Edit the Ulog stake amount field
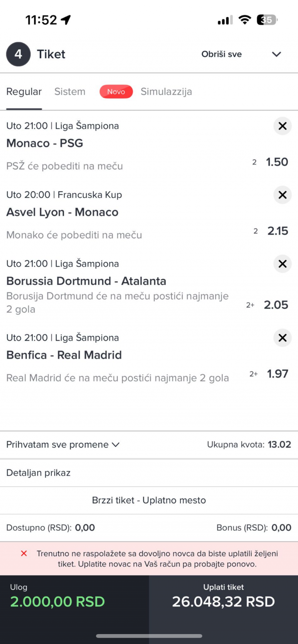Viewport: 298px width, 644px height. pyautogui.click(x=57, y=602)
